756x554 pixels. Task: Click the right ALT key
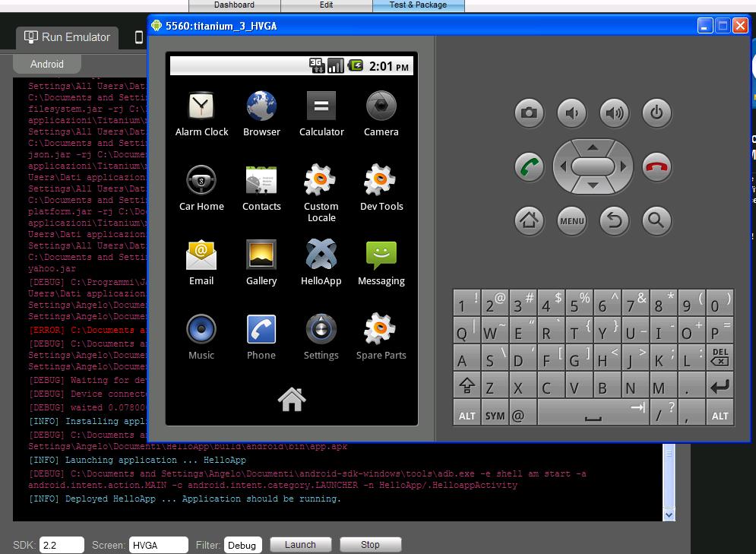pyautogui.click(x=720, y=413)
